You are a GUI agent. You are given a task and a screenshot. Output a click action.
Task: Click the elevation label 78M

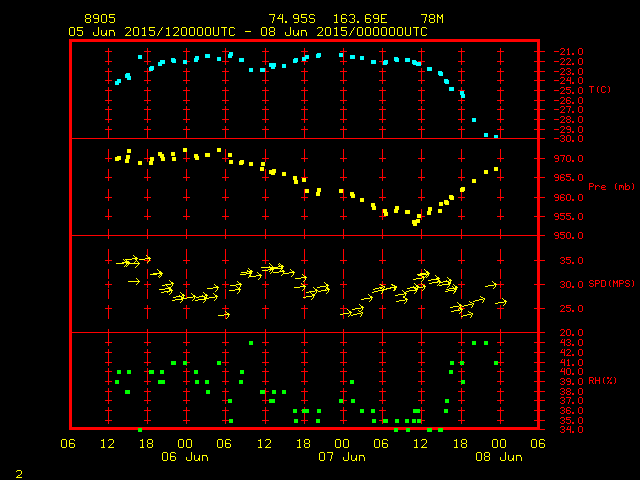[432, 19]
